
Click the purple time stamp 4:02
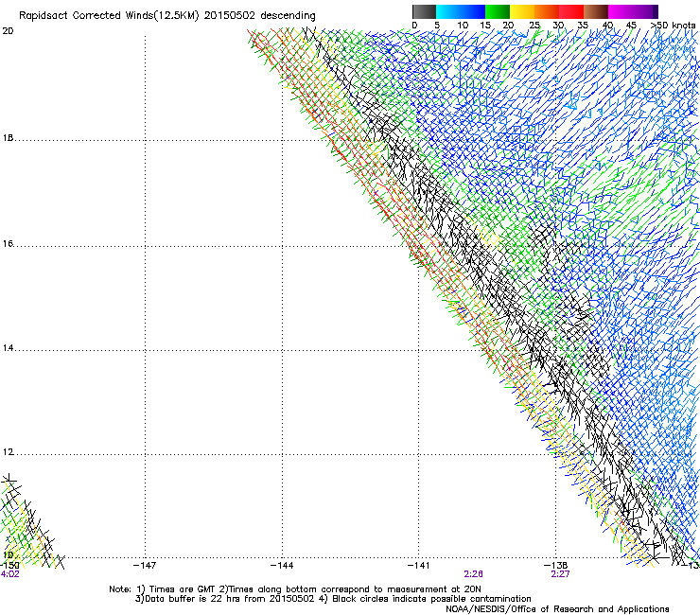[9, 574]
